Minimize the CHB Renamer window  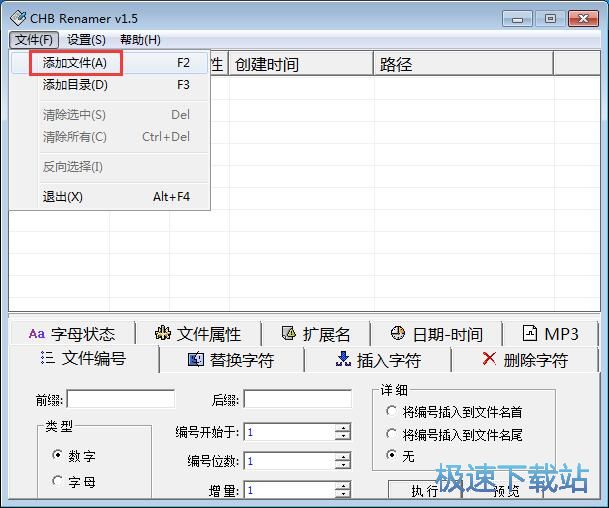pos(517,19)
